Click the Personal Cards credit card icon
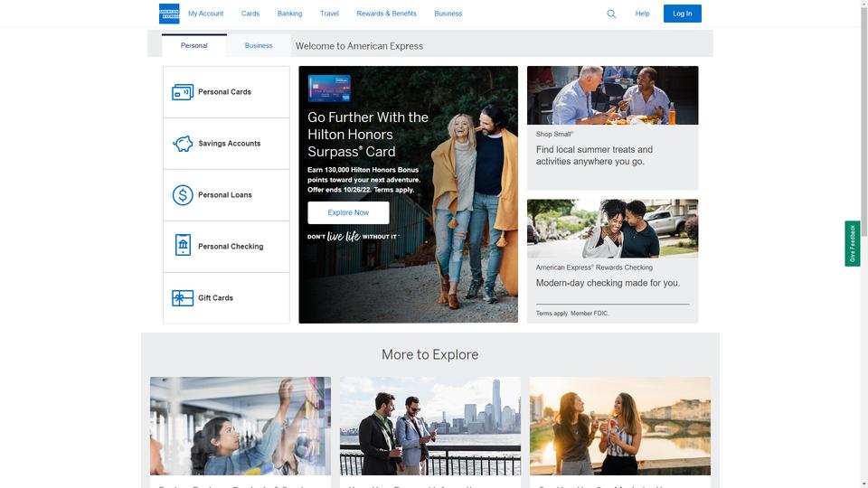The height and width of the screenshot is (488, 868). tap(182, 92)
